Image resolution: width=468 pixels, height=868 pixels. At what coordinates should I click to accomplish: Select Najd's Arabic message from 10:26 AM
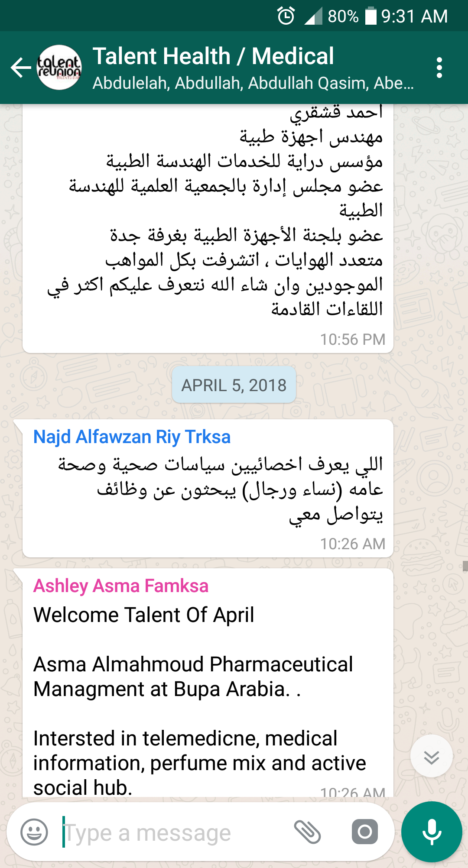pos(217,489)
